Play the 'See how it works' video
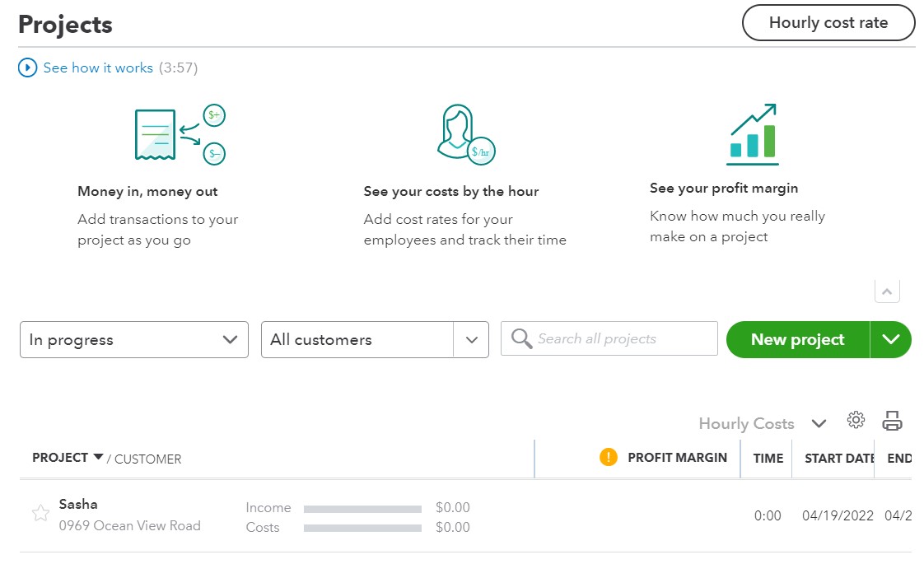Screen dimensions: 924x564 (27, 68)
